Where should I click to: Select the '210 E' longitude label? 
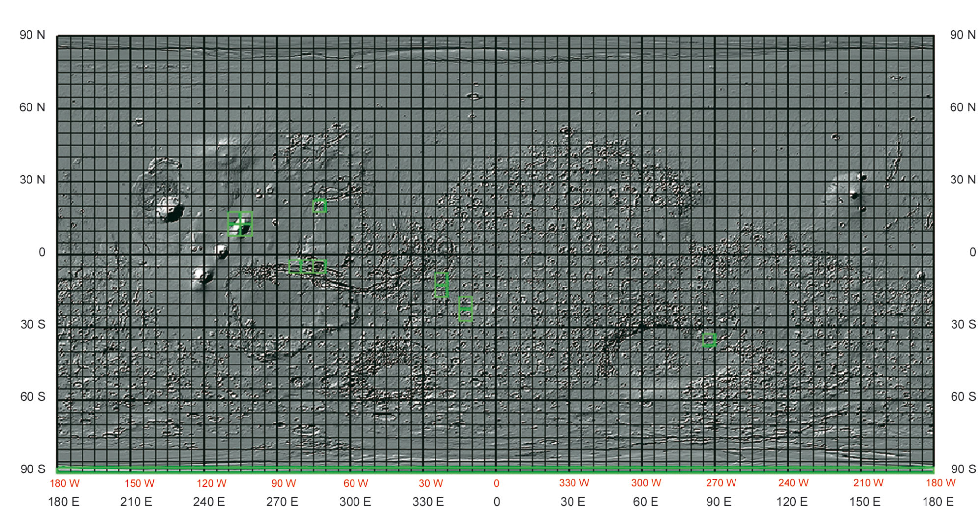pos(136,502)
